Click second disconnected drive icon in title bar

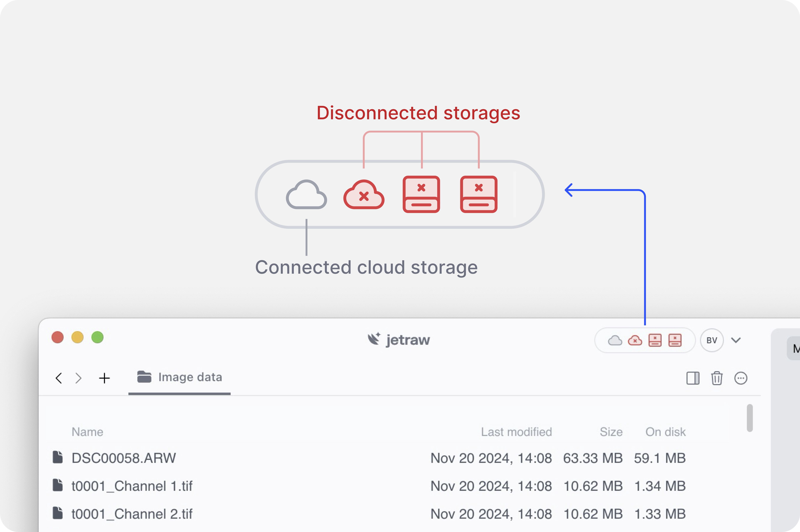(x=675, y=340)
